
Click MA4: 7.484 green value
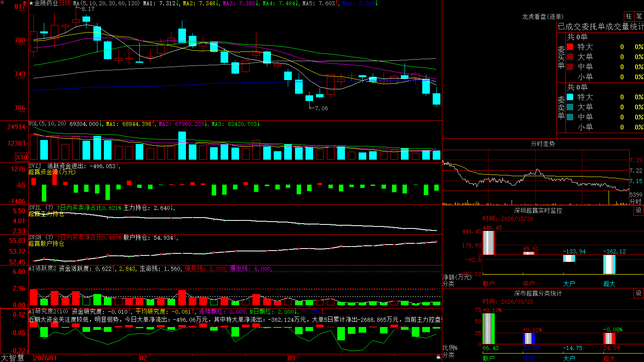click(279, 3)
